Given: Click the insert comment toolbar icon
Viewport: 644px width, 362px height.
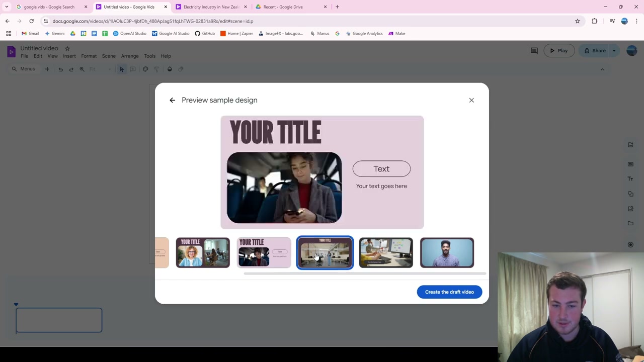Looking at the screenshot, I should 133,69.
